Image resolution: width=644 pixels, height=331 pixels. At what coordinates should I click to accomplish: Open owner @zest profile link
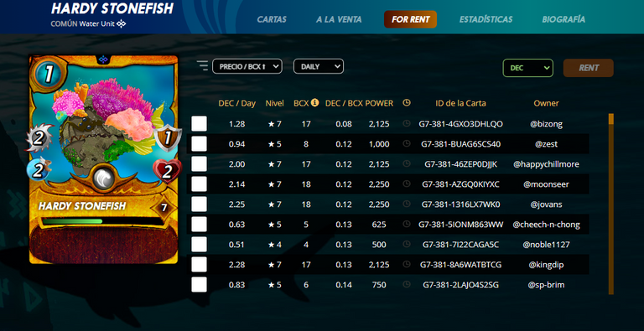pos(546,144)
